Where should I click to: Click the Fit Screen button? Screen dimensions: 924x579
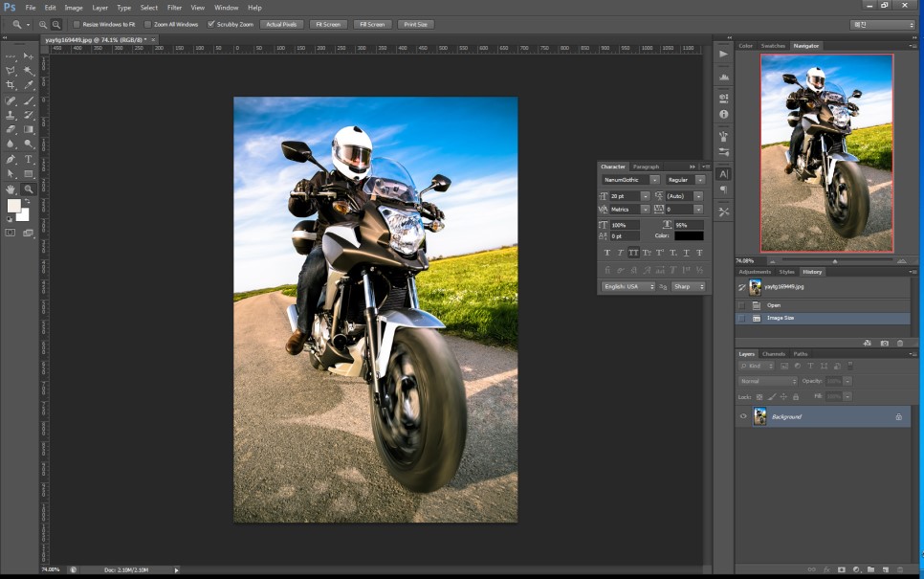click(x=327, y=24)
